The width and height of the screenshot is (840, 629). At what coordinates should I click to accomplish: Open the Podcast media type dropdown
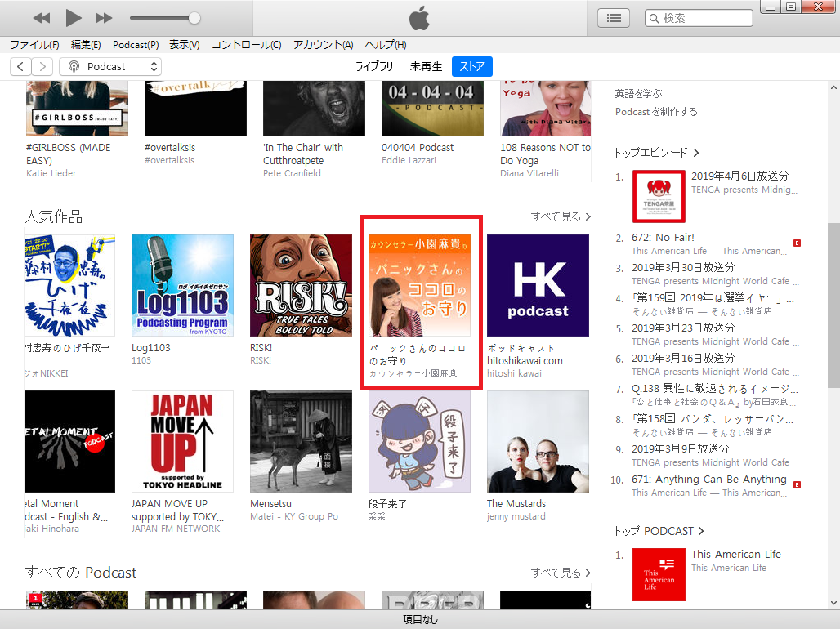click(x=110, y=66)
